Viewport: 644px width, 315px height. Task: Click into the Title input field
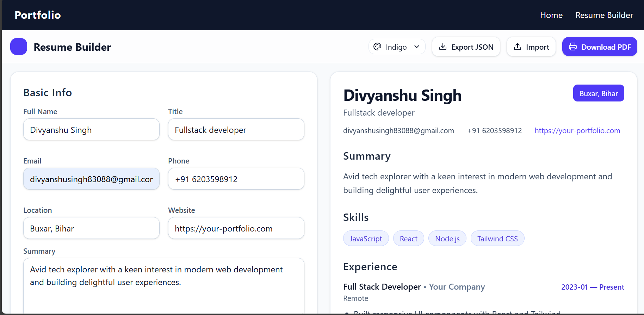(x=236, y=130)
